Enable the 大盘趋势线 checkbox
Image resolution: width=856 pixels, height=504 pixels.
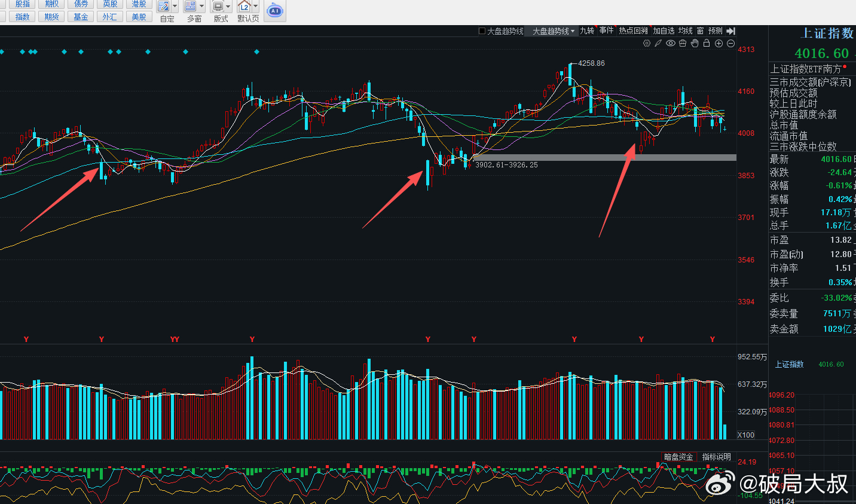pos(482,31)
